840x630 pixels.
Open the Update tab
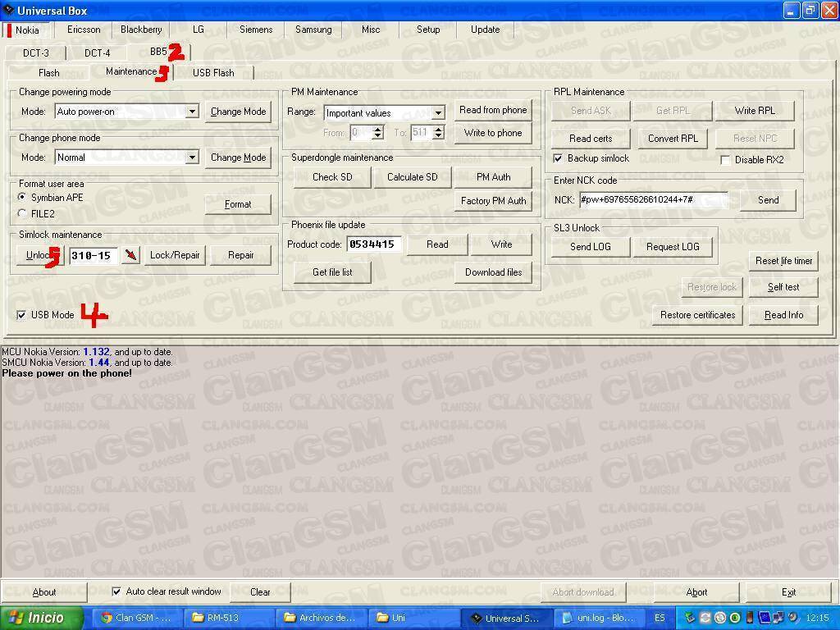click(x=486, y=30)
